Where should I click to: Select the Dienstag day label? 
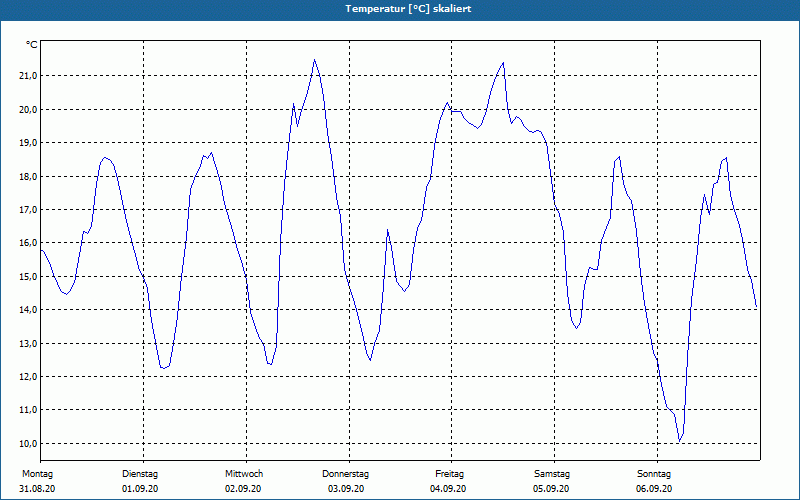pyautogui.click(x=140, y=474)
